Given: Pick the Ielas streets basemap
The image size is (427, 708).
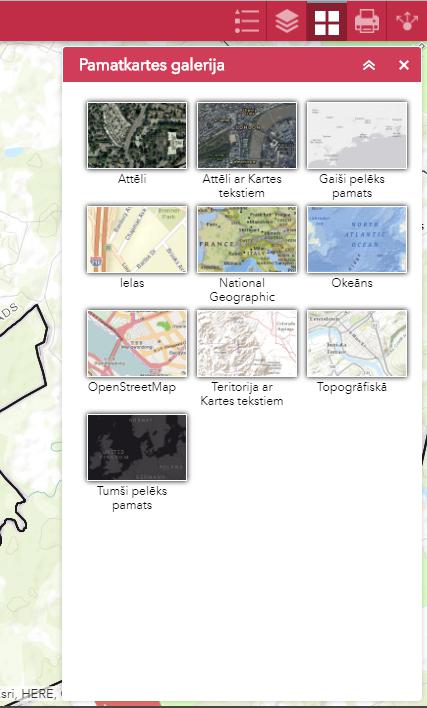Looking at the screenshot, I should click(137, 239).
